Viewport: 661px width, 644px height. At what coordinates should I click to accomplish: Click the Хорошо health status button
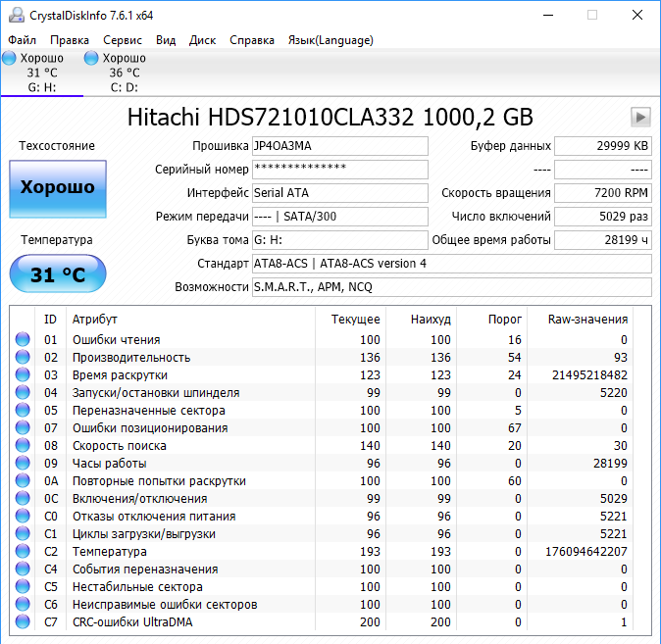click(58, 189)
